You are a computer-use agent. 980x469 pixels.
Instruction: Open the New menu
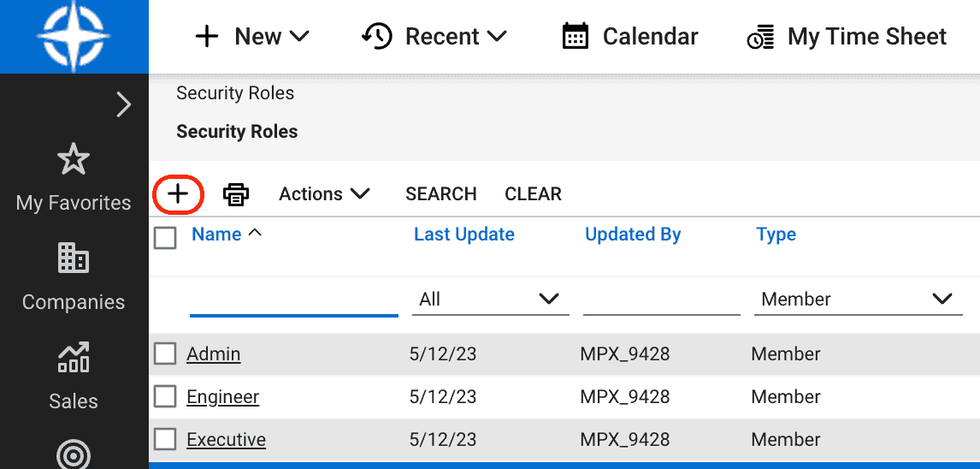252,36
